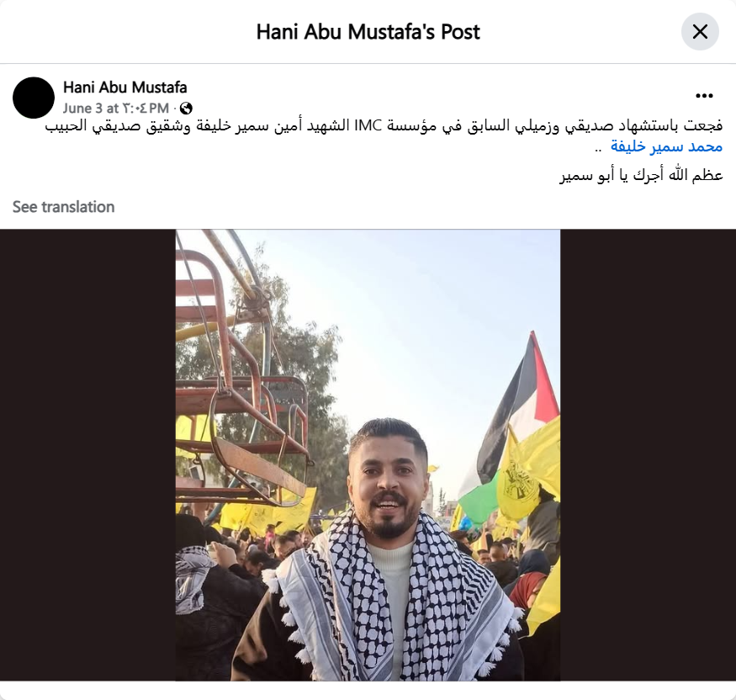Screen dimensions: 736x700
Task: Click the black margin right of the photo
Action: 649,455
